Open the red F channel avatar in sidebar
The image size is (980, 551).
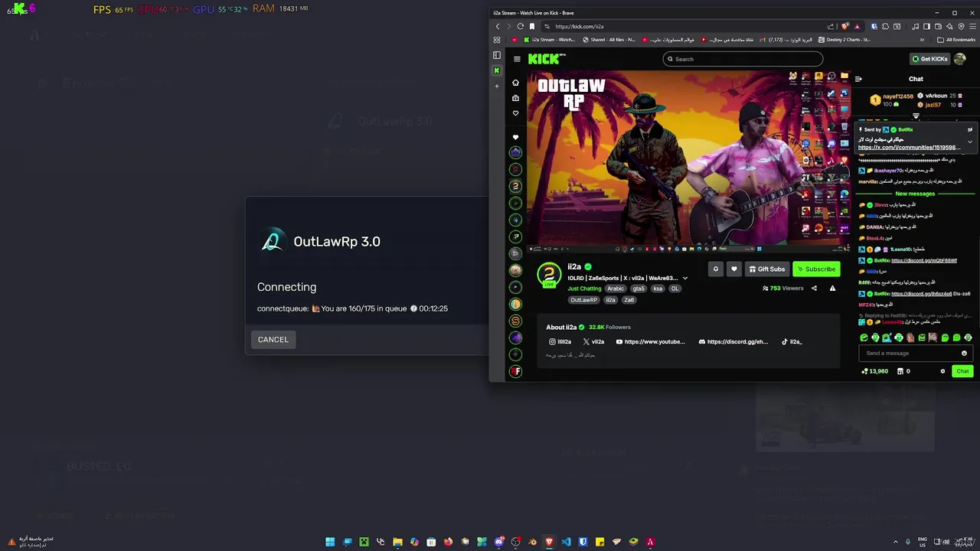tap(516, 371)
